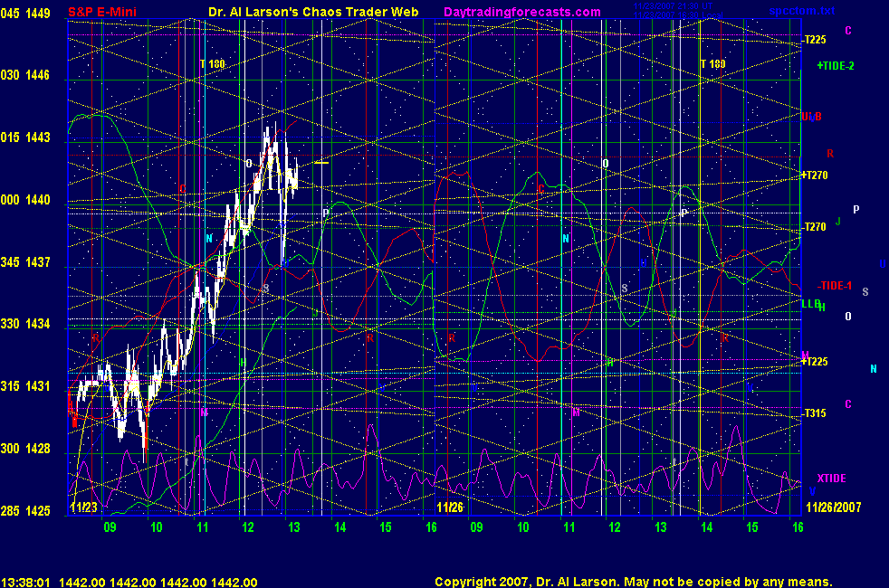Select hour 11 on the 11/23 time axis
Viewport: 889px width, 588px height.
click(202, 527)
